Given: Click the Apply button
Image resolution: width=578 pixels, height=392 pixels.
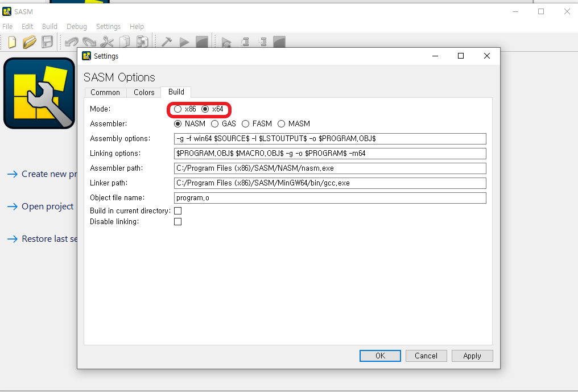Looking at the screenshot, I should (472, 356).
